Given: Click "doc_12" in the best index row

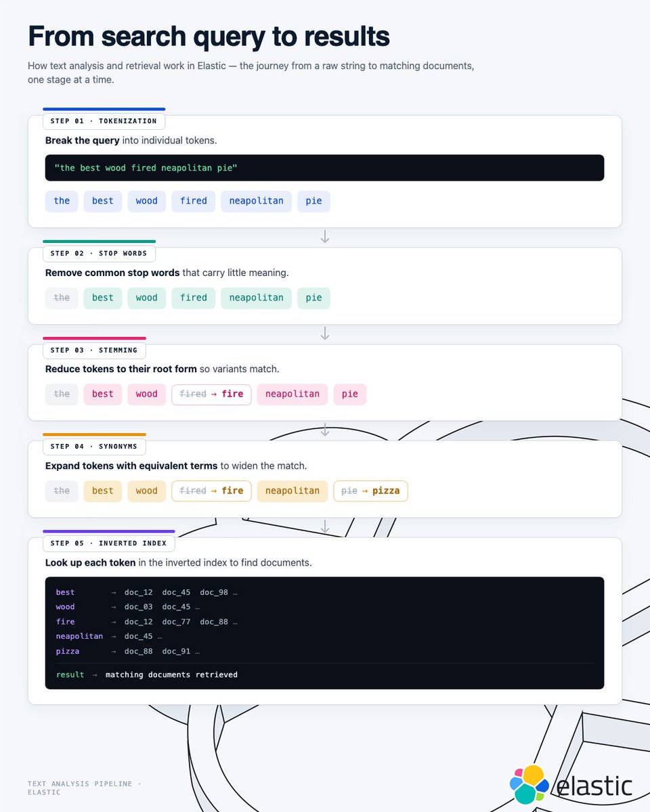Looking at the screenshot, I should (139, 593).
